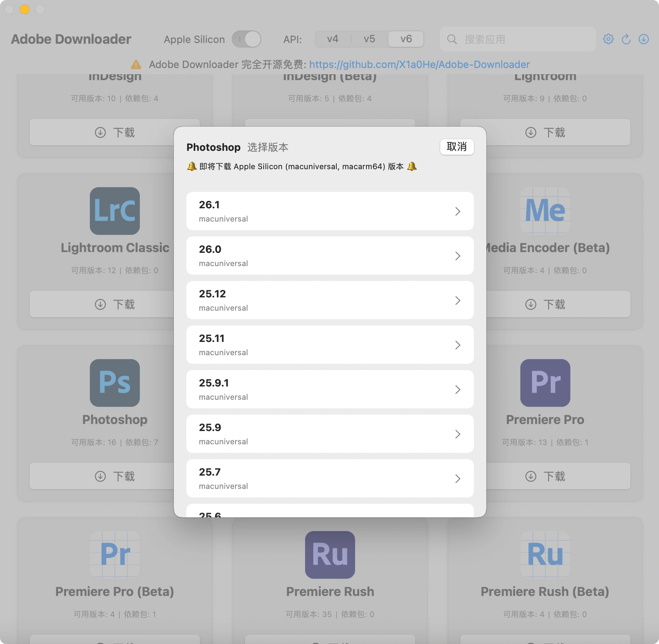Click the Premiere Rush Beta icon

545,555
